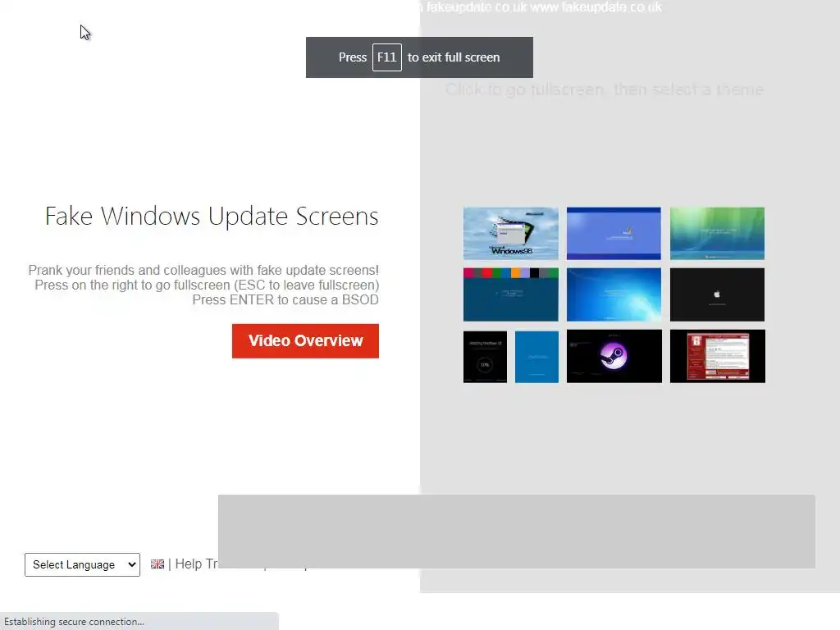840x630 pixels.
Task: Choose the red ransomware screen theme thumbnail
Action: [x=717, y=356]
